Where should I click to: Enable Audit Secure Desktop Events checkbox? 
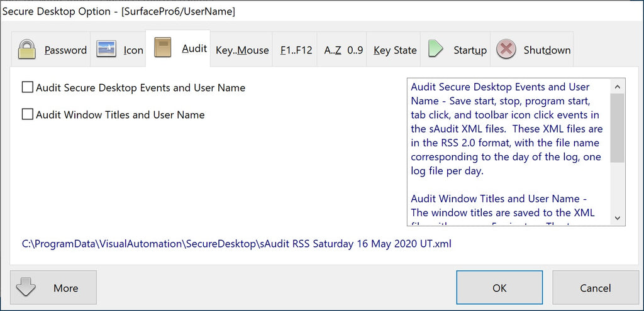coord(28,88)
